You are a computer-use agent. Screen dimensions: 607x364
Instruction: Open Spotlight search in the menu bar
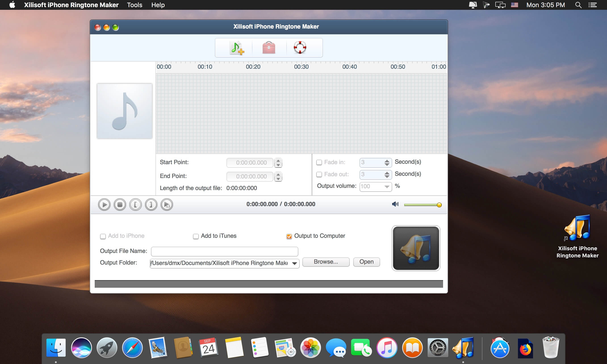click(x=578, y=5)
